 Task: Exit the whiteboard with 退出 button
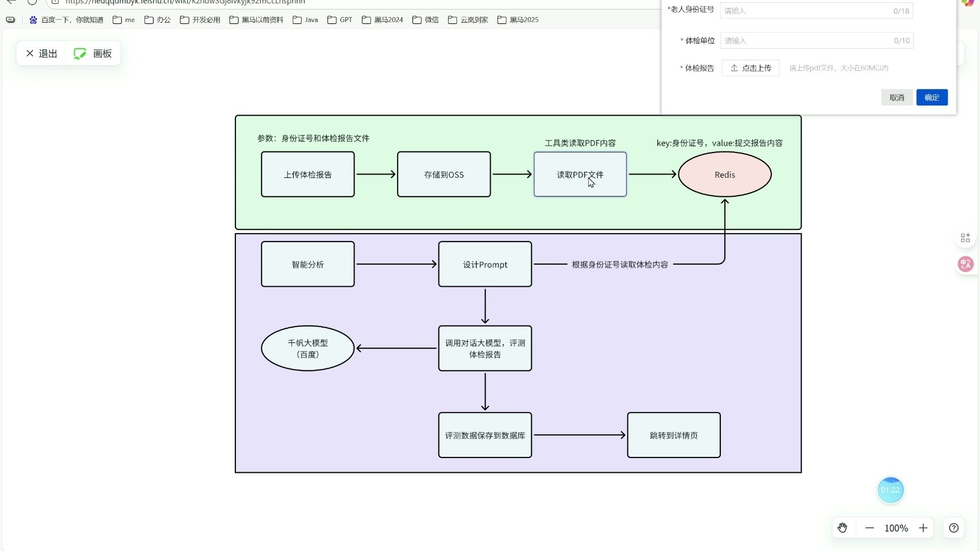(41, 53)
